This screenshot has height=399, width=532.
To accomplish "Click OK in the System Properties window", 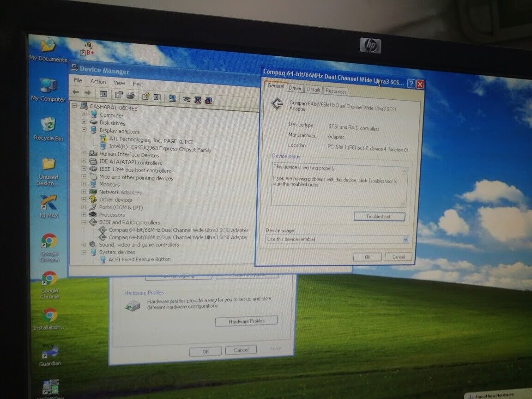I will tap(206, 351).
